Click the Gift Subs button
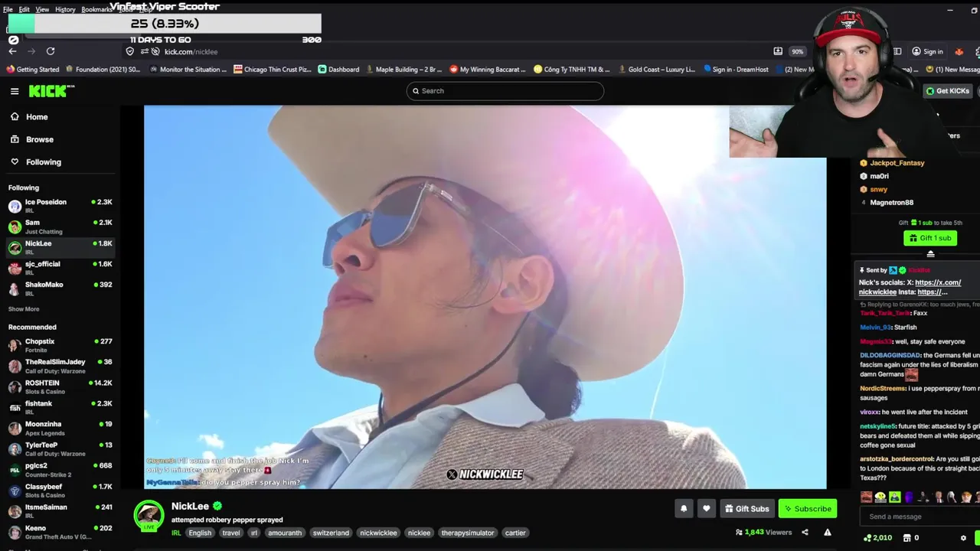 (746, 508)
